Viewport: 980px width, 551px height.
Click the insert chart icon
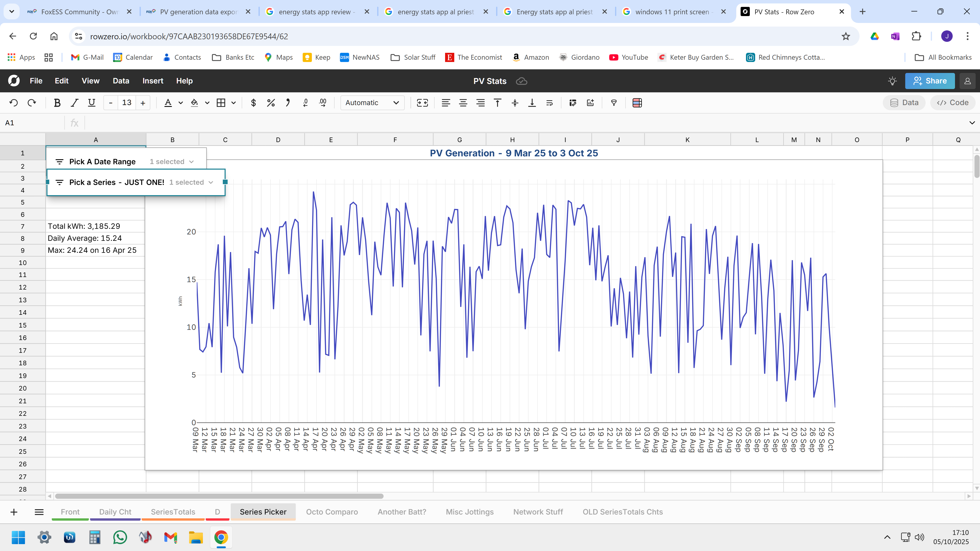click(x=591, y=103)
